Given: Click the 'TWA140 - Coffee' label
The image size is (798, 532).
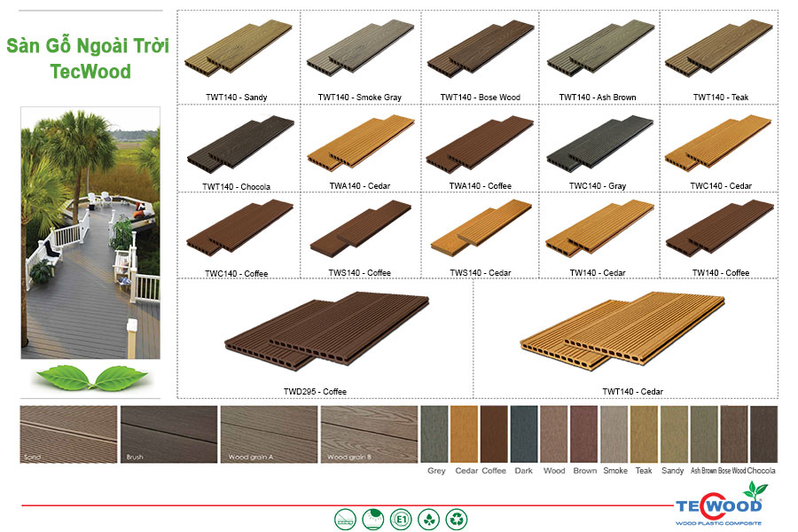Looking at the screenshot, I should [481, 186].
